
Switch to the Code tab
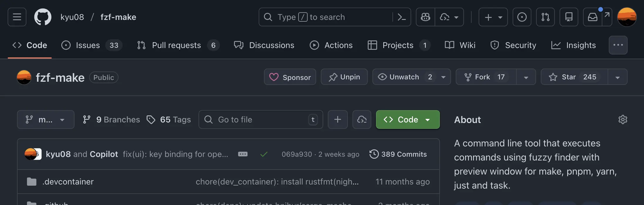click(30, 45)
